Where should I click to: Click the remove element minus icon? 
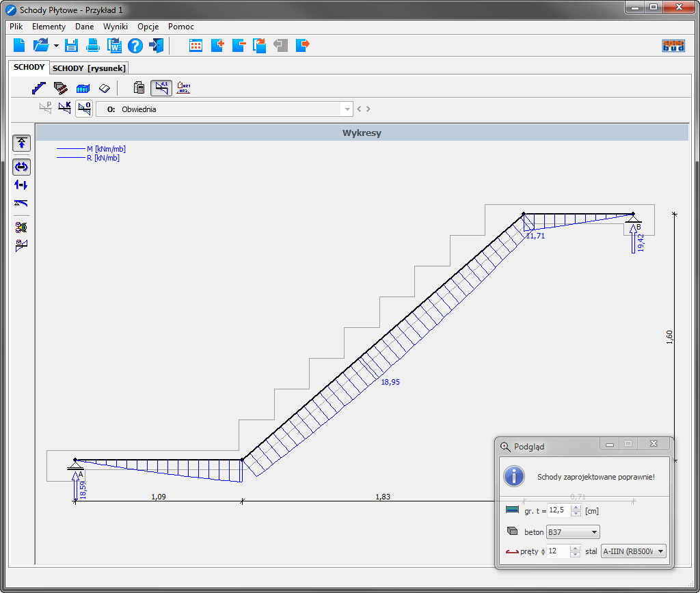[x=239, y=46]
